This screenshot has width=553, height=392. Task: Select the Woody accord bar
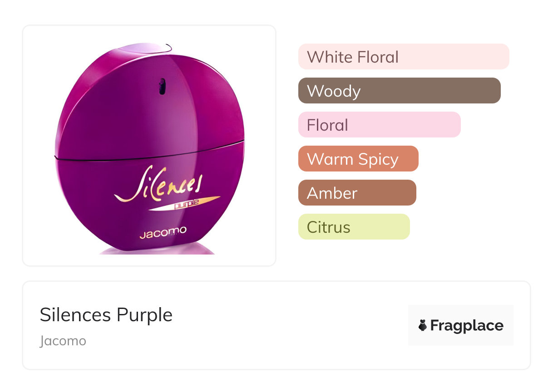click(x=399, y=91)
